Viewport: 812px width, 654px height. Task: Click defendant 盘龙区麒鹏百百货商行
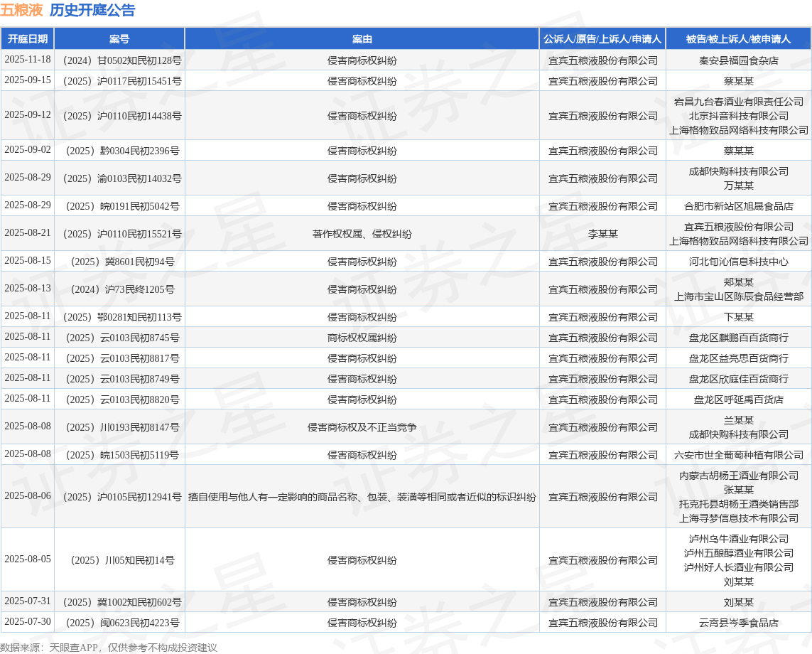click(x=738, y=338)
